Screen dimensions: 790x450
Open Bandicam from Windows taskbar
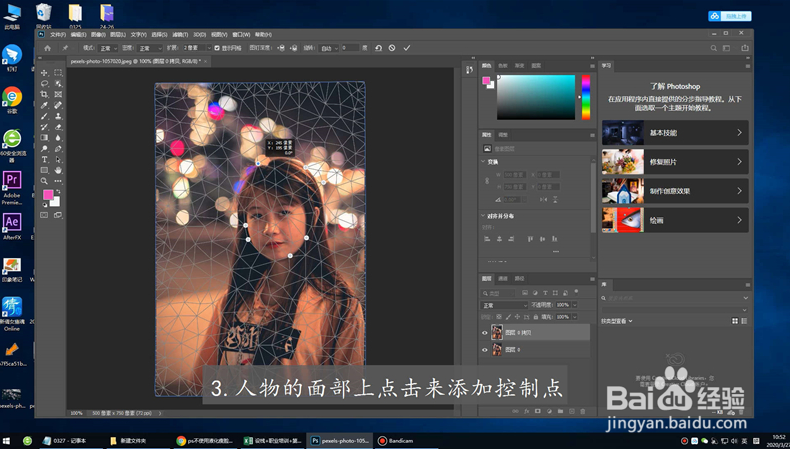[x=396, y=440]
